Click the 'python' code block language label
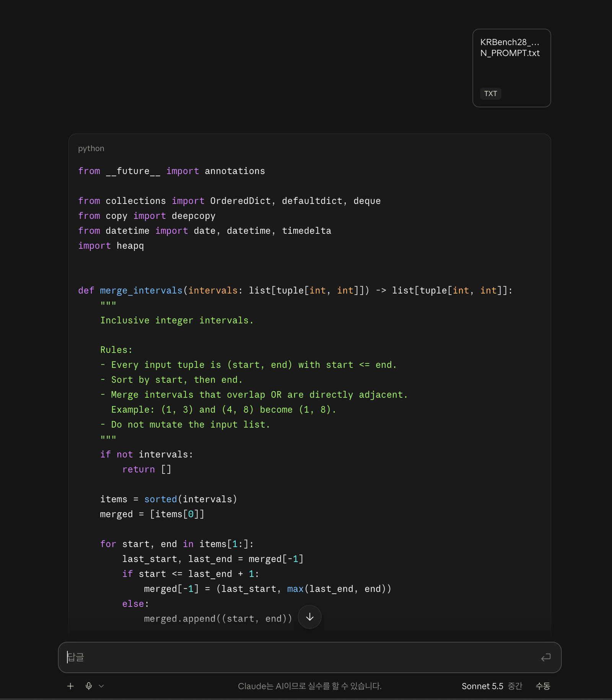 point(91,148)
